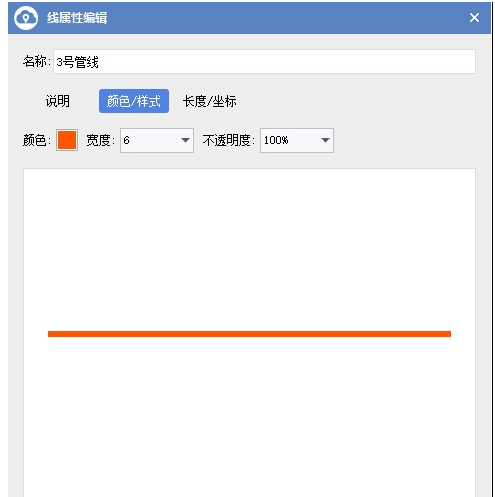Expand the 宽度 dropdown arrow
The width and height of the screenshot is (495, 497).
(185, 140)
